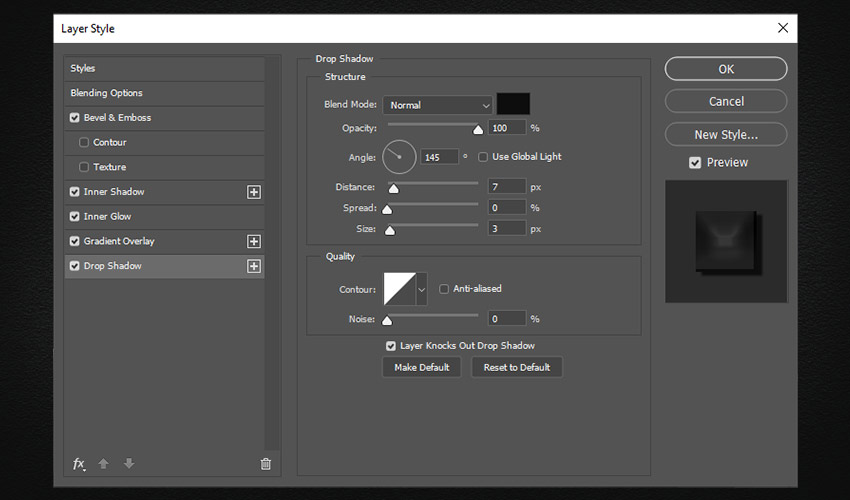The width and height of the screenshot is (850, 500).
Task: Click the delete effect trash icon
Action: (x=265, y=464)
